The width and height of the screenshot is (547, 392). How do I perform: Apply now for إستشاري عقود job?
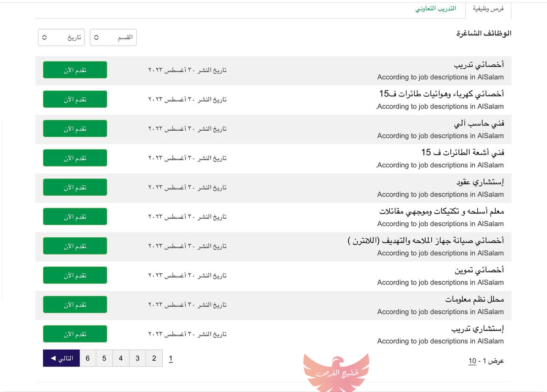[75, 187]
